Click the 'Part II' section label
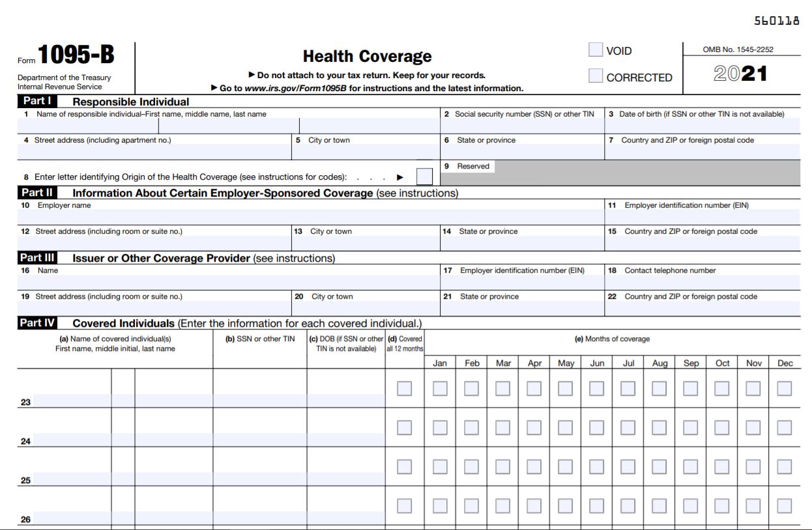Viewport: 812px width, 530px height. pyautogui.click(x=37, y=192)
